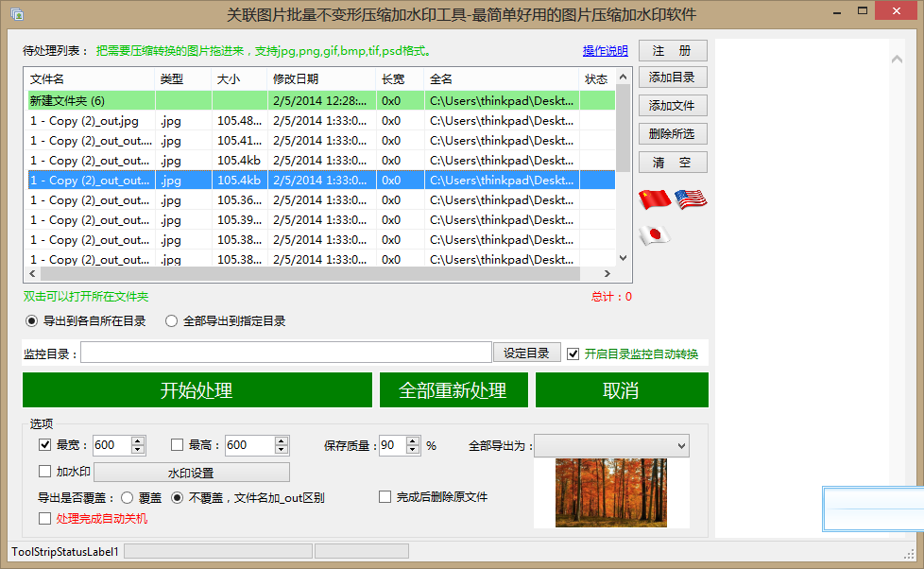Enable the 加水印 watermark checkbox
Viewport: 924px width, 569px height.
click(x=44, y=471)
